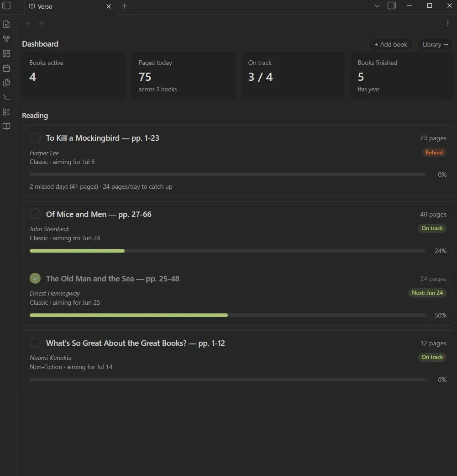Click On track badge for Great Books
This screenshot has height=476, width=457.
432,357
